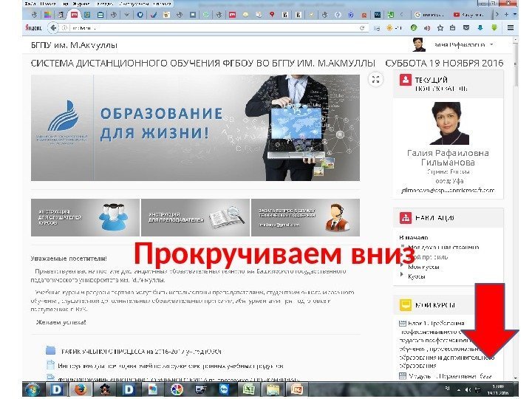Click the speaker icon in the browser toolbar
The image size is (532, 399).
(x=427, y=28)
